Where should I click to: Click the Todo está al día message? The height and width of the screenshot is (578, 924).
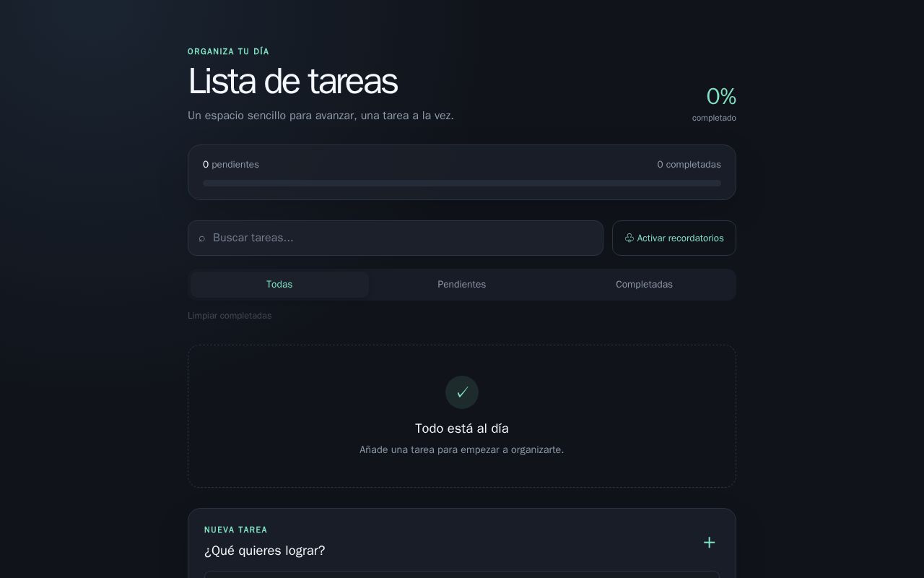click(462, 428)
